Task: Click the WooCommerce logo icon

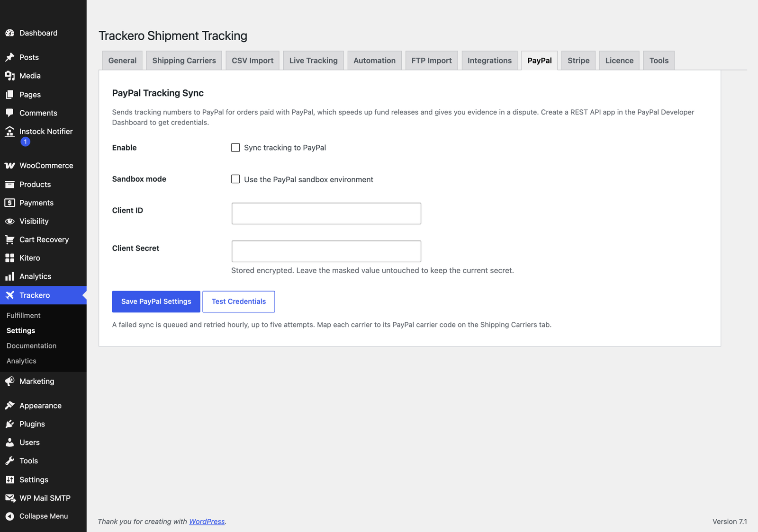Action: point(9,166)
